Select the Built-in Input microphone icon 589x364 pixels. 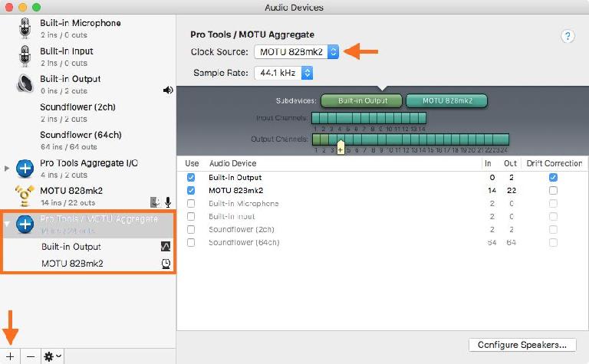click(25, 56)
